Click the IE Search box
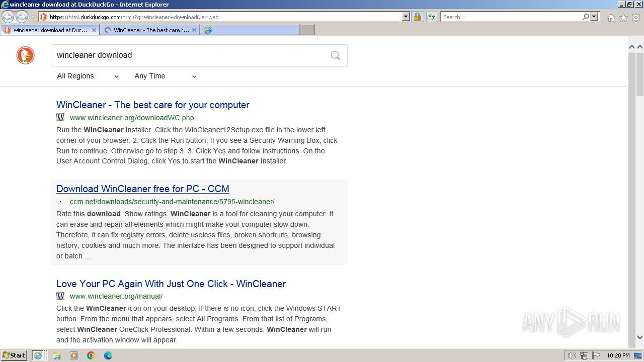644x362 pixels. 511,17
